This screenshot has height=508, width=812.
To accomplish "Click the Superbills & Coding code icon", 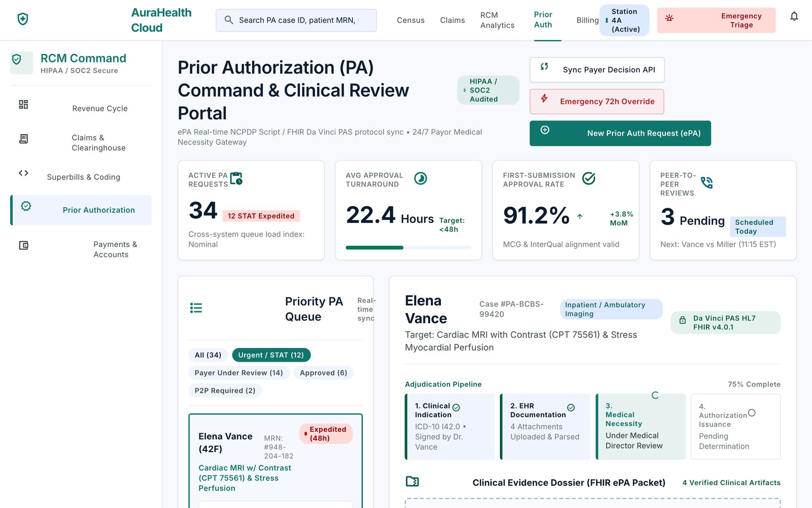I will tap(23, 173).
